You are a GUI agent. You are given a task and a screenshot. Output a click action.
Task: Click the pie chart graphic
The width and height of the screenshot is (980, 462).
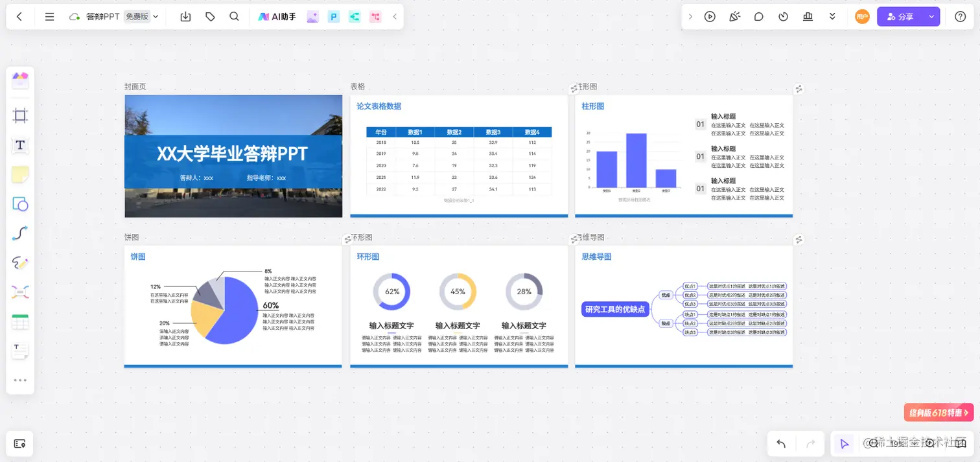tap(224, 310)
